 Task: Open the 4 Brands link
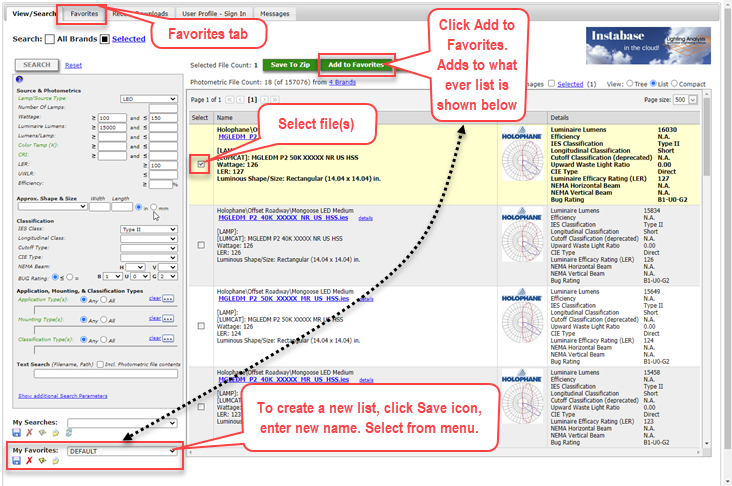click(x=342, y=82)
